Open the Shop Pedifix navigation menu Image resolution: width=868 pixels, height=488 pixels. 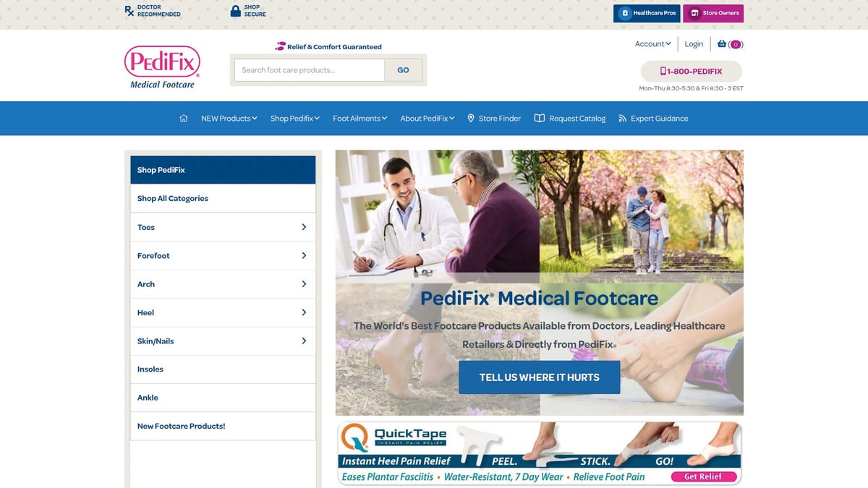coord(295,119)
